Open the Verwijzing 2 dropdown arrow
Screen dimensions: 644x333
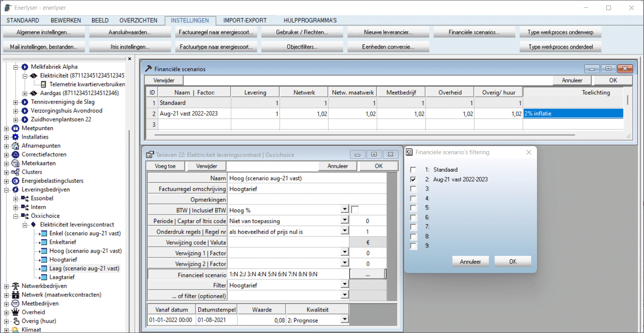(x=345, y=263)
